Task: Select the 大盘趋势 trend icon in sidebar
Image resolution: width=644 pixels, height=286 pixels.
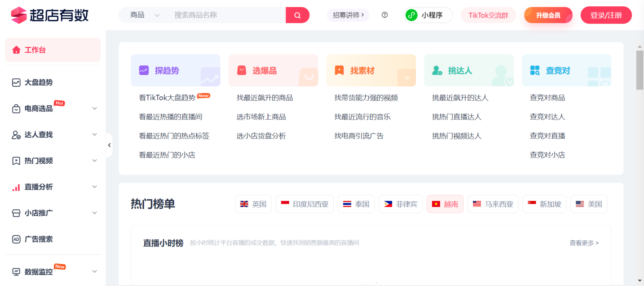Action: [16, 82]
